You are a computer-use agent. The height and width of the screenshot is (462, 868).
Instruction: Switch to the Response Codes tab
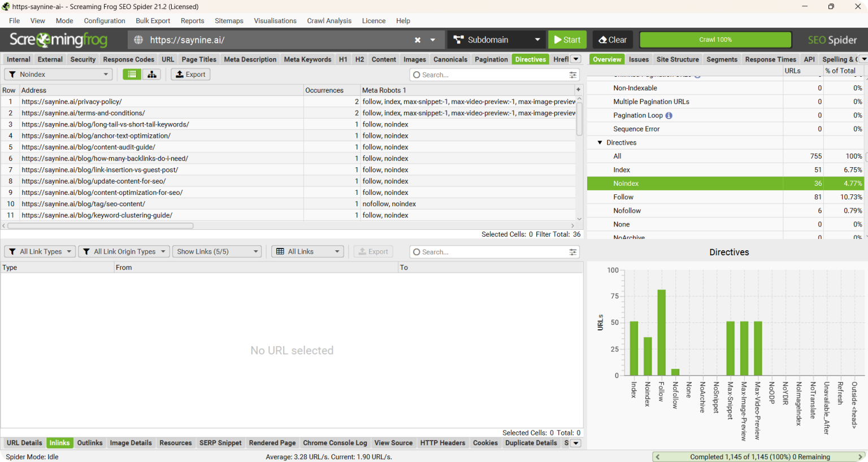(129, 59)
